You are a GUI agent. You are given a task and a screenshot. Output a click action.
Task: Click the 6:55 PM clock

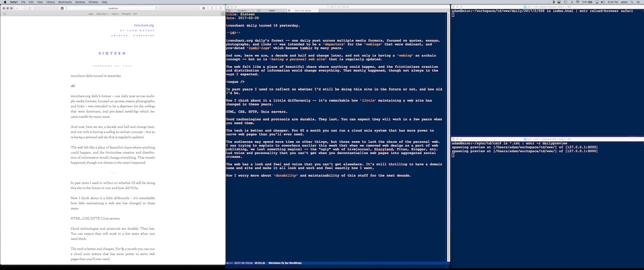pyautogui.click(x=613, y=2)
